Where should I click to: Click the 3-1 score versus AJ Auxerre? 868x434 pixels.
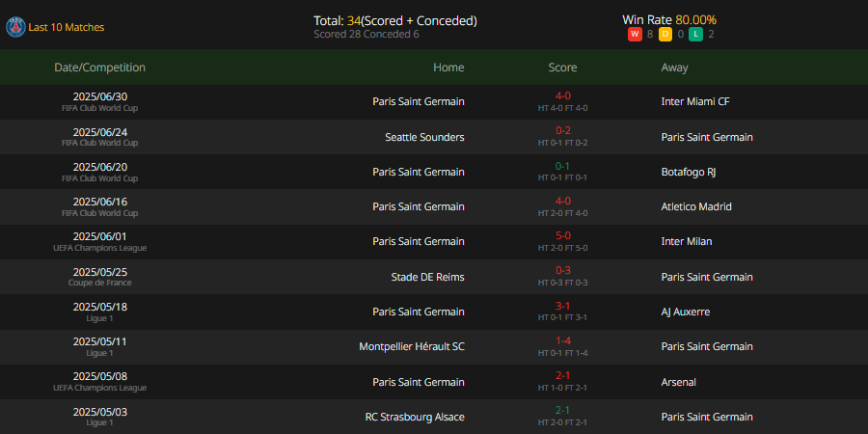[x=563, y=306]
